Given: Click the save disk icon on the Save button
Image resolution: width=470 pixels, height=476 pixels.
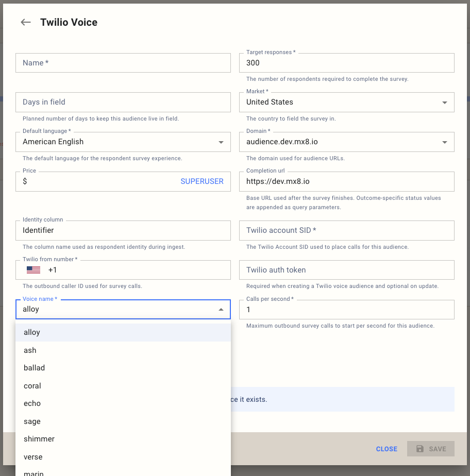Looking at the screenshot, I should pyautogui.click(x=421, y=449).
